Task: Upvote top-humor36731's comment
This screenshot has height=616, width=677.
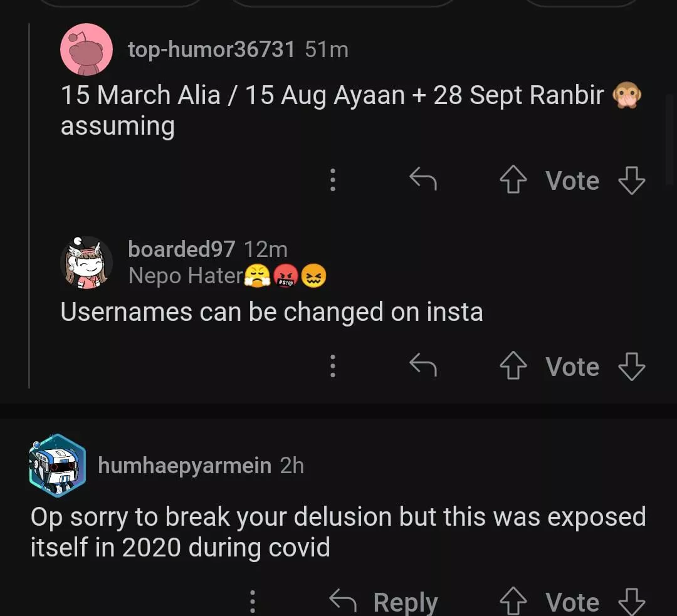Action: pos(513,181)
